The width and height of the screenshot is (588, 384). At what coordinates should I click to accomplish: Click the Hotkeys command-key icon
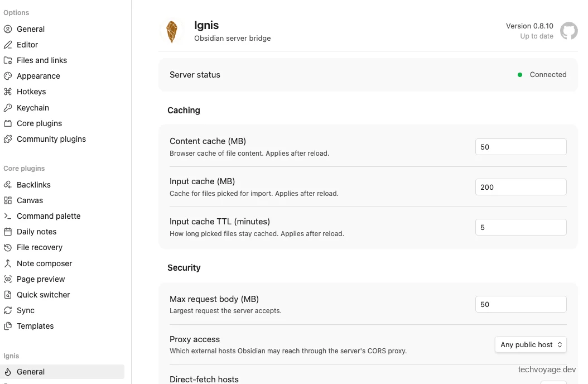pos(8,92)
